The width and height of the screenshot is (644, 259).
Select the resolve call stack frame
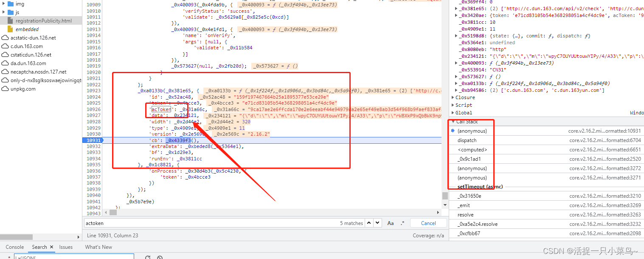click(546, 215)
